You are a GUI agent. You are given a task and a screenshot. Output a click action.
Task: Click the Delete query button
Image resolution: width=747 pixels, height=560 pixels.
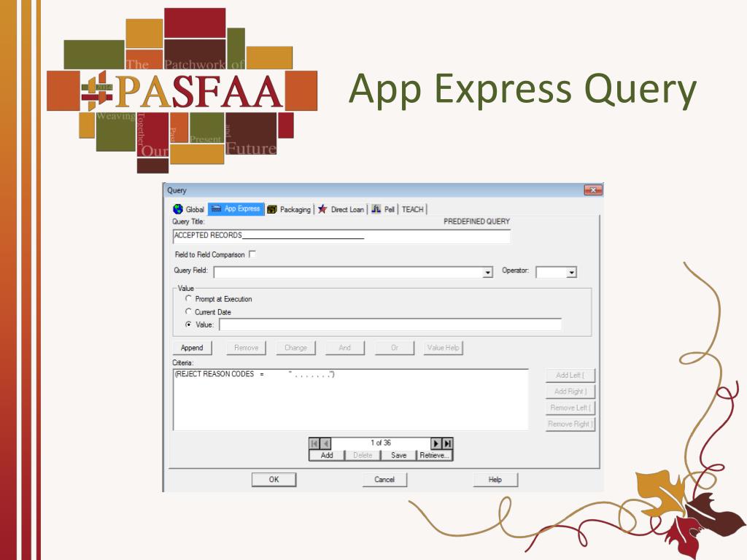click(363, 455)
